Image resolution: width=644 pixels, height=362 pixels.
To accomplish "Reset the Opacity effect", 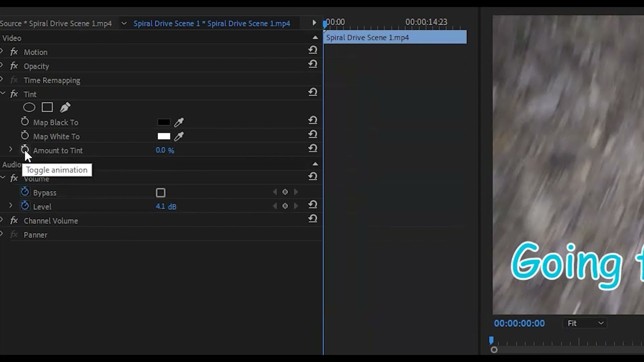I will tap(312, 64).
